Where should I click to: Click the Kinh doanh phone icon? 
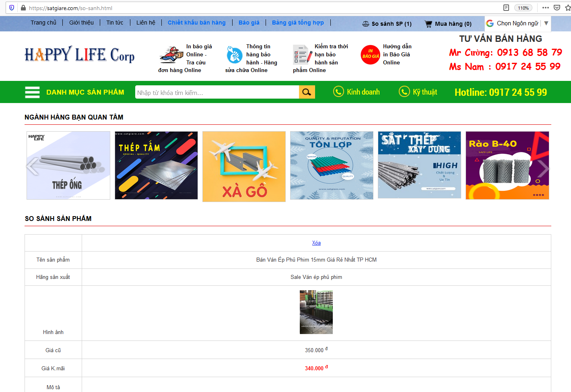[338, 92]
